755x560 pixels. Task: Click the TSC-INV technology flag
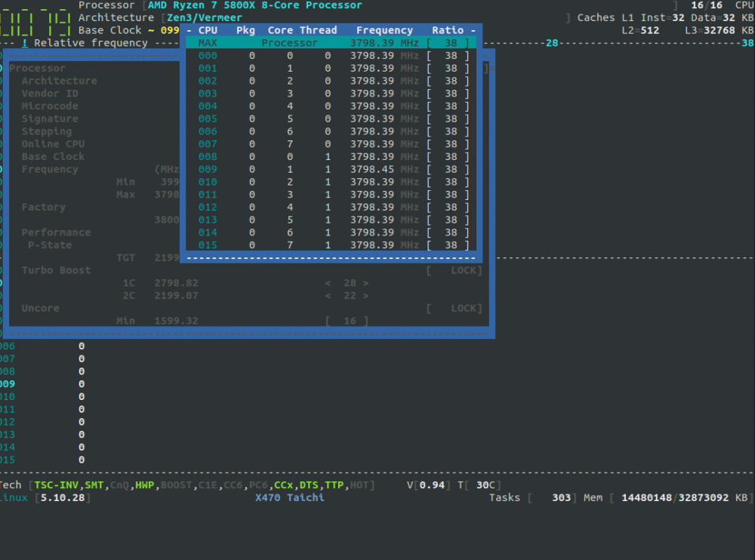click(x=57, y=485)
